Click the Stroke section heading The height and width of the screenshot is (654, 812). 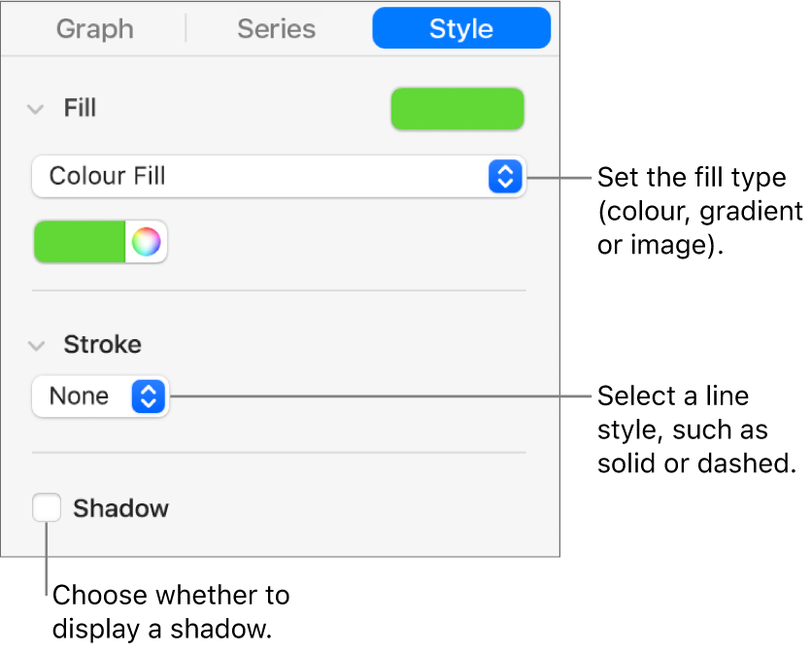coord(102,345)
